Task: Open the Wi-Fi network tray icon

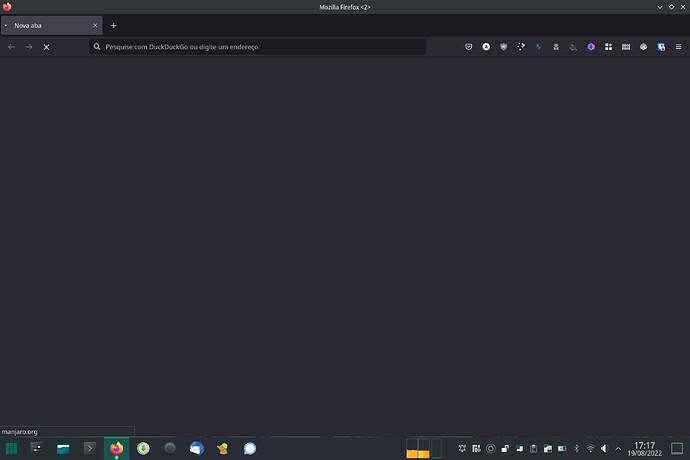Action: click(591, 449)
